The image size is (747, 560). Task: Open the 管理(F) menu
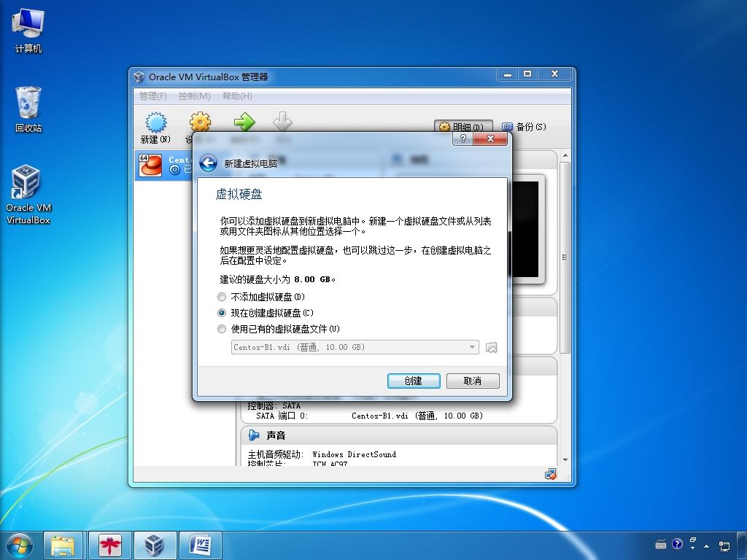tap(153, 96)
